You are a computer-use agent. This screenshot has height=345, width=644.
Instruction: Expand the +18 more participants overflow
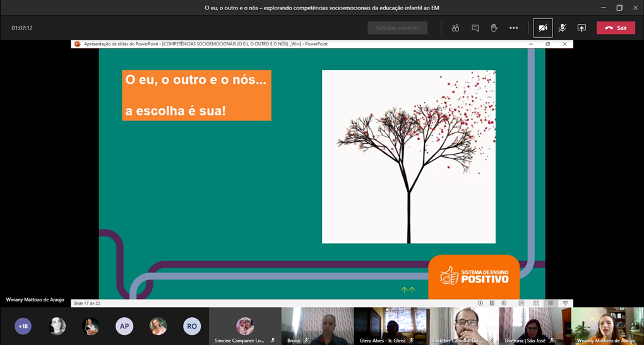click(x=23, y=326)
